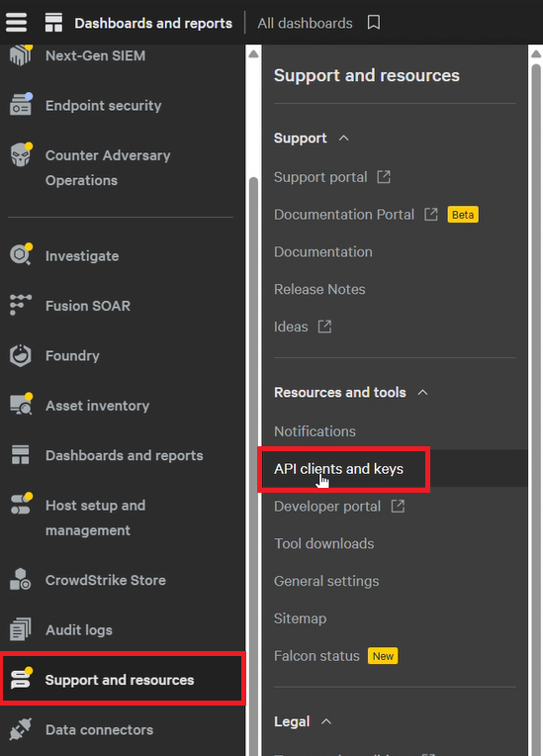Click the Counter Adversary Operations mask icon
The height and width of the screenshot is (756, 543).
tap(21, 154)
